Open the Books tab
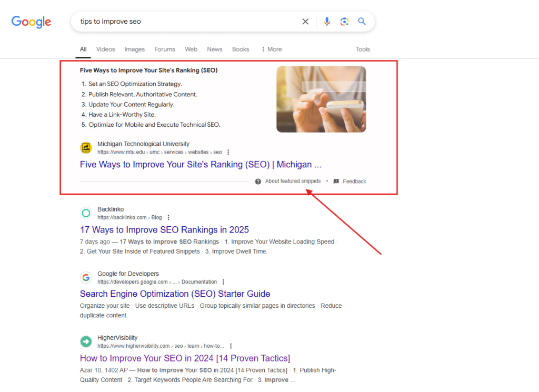Image resolution: width=539 pixels, height=392 pixels. pyautogui.click(x=241, y=49)
